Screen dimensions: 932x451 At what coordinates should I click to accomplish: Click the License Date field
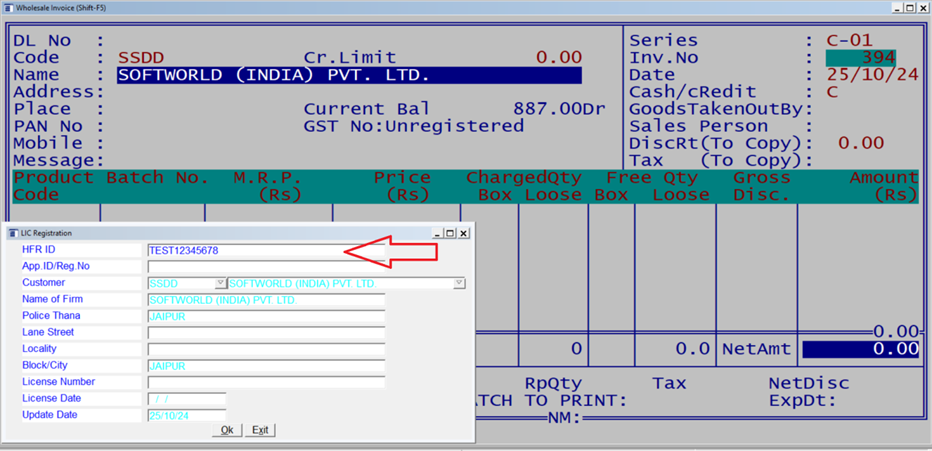[x=187, y=399]
